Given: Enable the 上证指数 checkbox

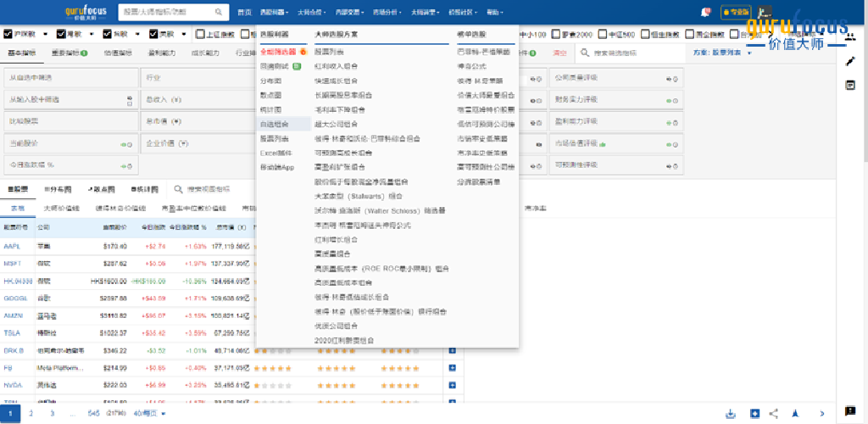Looking at the screenshot, I should coord(200,34).
